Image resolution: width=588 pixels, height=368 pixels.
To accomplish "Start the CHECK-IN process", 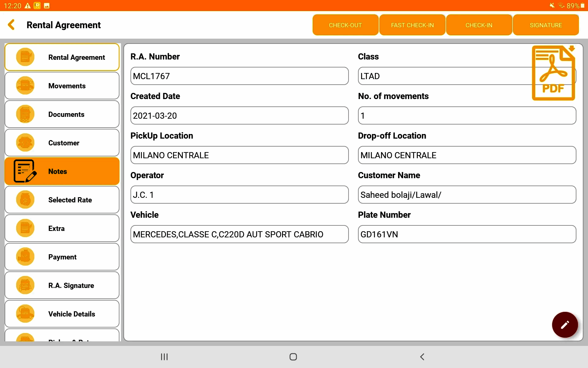I will [x=479, y=25].
